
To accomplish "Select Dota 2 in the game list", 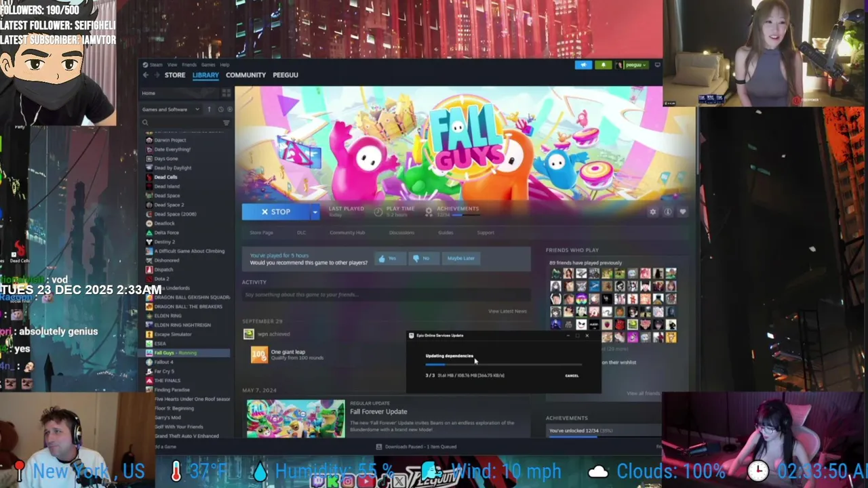I will click(x=161, y=279).
